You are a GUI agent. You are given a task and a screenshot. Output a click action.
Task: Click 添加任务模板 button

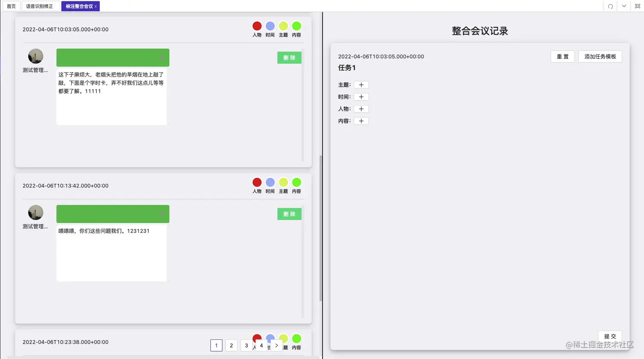(600, 57)
